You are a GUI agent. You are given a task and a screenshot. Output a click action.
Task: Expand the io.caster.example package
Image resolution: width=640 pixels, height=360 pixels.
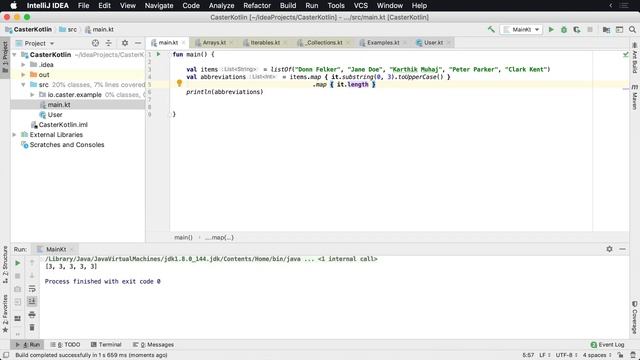[32, 95]
